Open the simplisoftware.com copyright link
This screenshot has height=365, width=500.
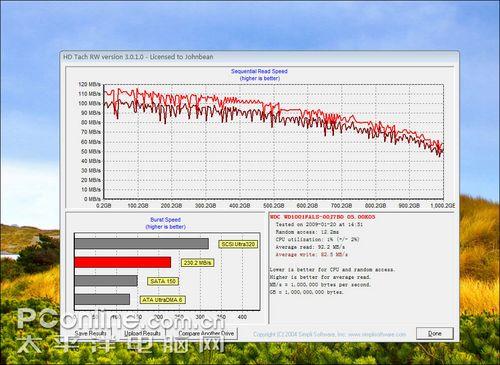click(329, 334)
